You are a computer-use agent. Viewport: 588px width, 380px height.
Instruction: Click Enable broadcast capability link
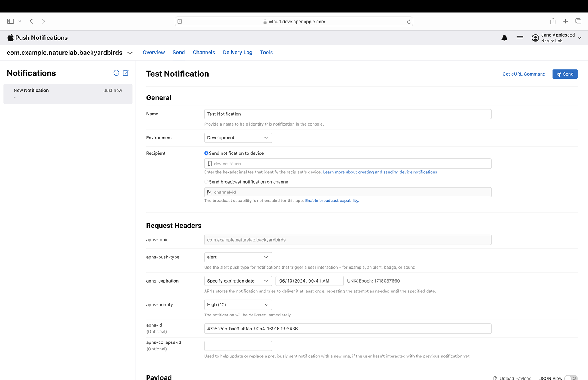point(331,200)
